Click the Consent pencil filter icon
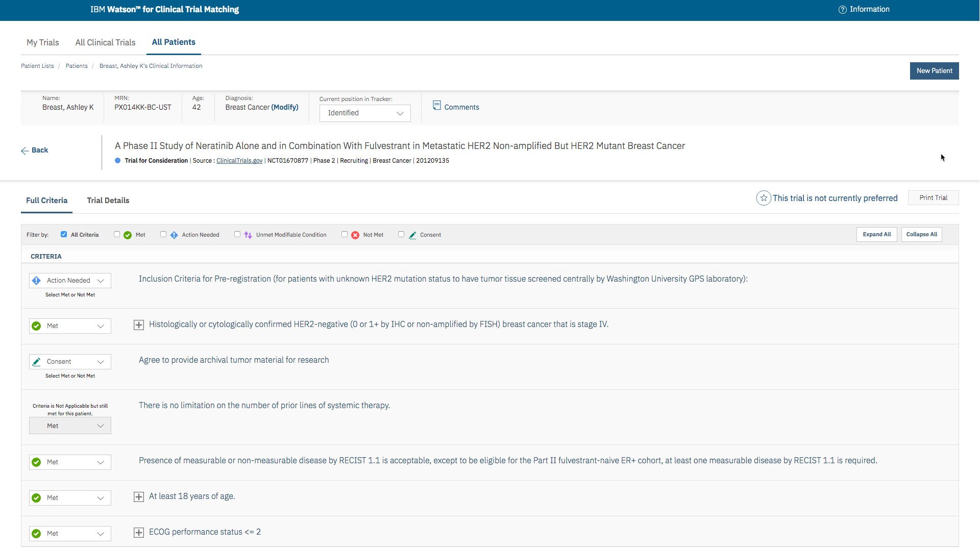This screenshot has height=551, width=980. (x=412, y=235)
